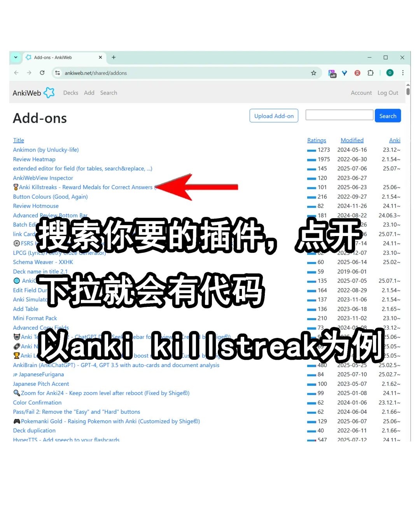Open a new browser tab with plus button
The height and width of the screenshot is (525, 420).
[114, 57]
